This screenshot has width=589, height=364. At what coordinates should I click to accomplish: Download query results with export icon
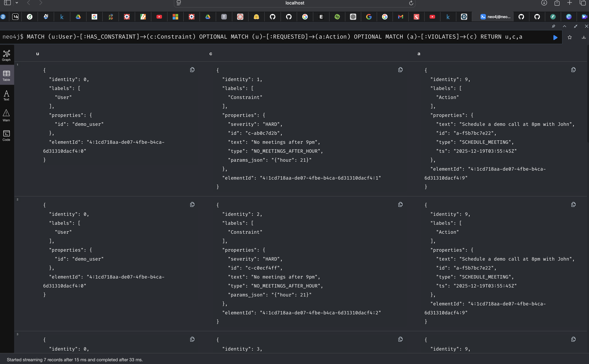tap(584, 37)
